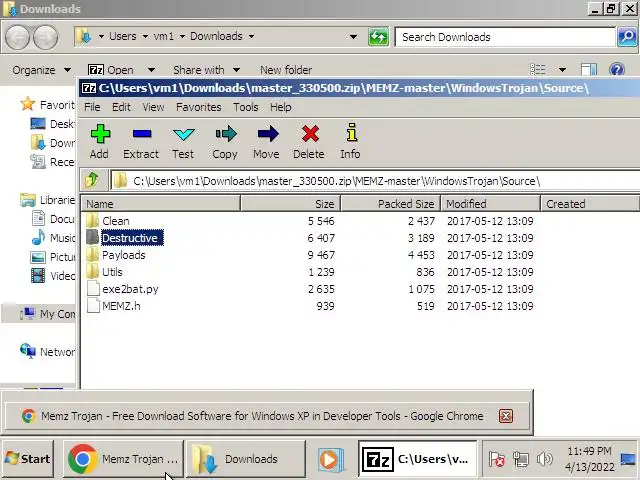Select Libraries in Explorer navigation pane

pos(48,200)
